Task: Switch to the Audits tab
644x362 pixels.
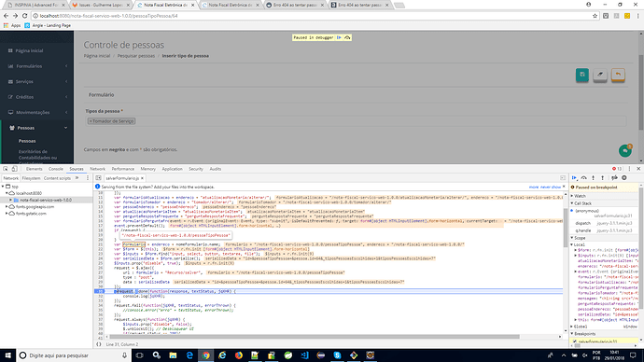Action: click(x=216, y=169)
